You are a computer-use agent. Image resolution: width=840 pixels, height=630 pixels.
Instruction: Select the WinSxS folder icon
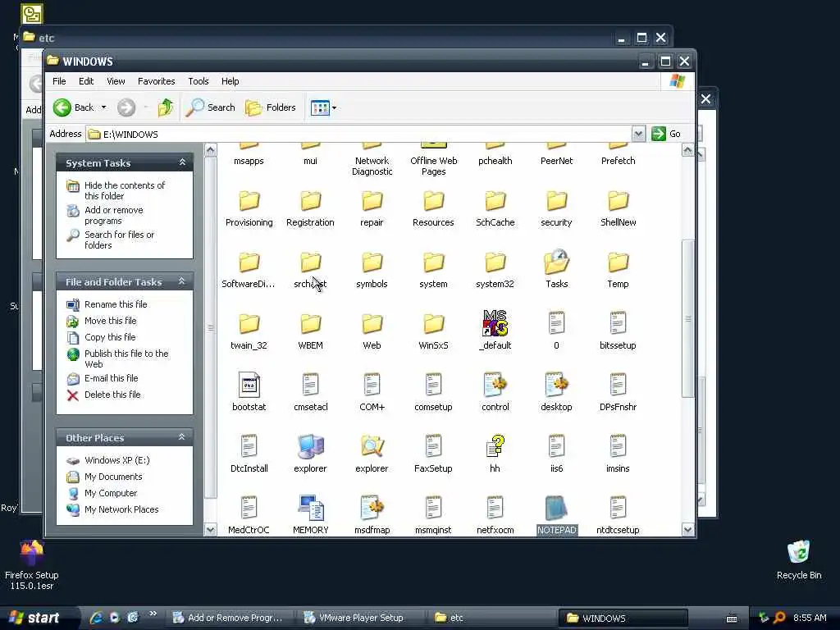tap(433, 324)
